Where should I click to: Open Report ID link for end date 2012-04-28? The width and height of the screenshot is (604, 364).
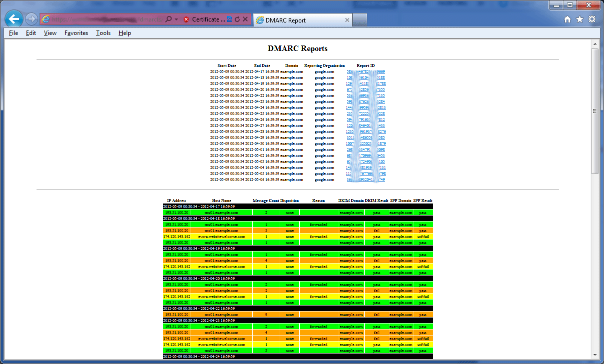click(x=366, y=132)
